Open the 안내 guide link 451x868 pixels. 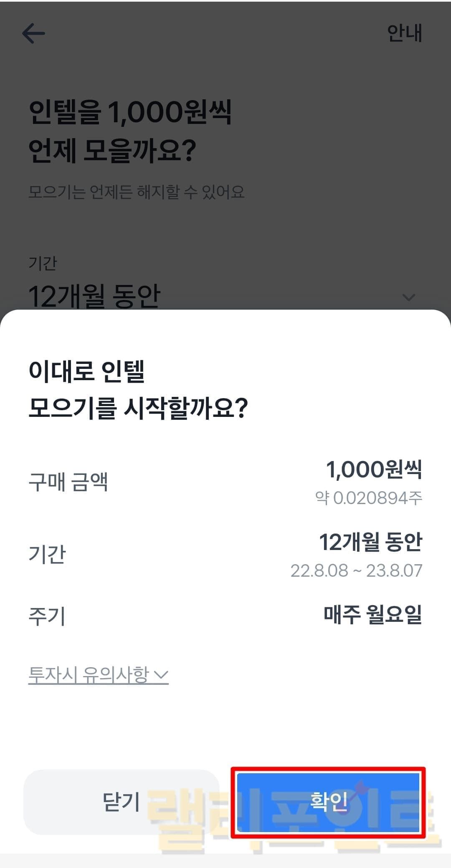click(x=404, y=33)
